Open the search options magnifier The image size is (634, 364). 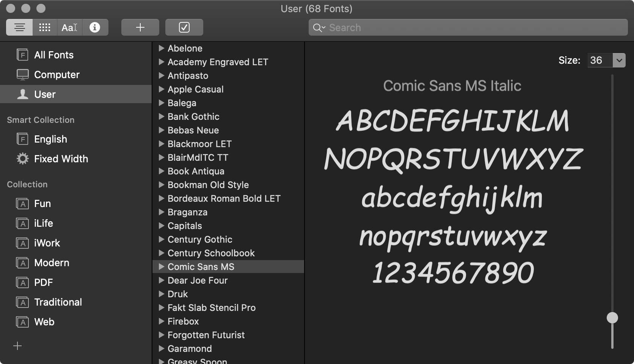click(x=319, y=28)
